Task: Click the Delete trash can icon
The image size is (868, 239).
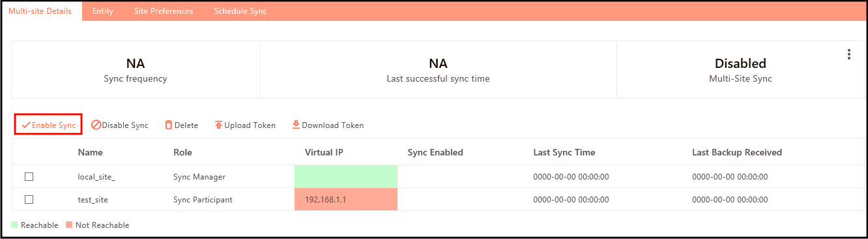Action: click(169, 125)
